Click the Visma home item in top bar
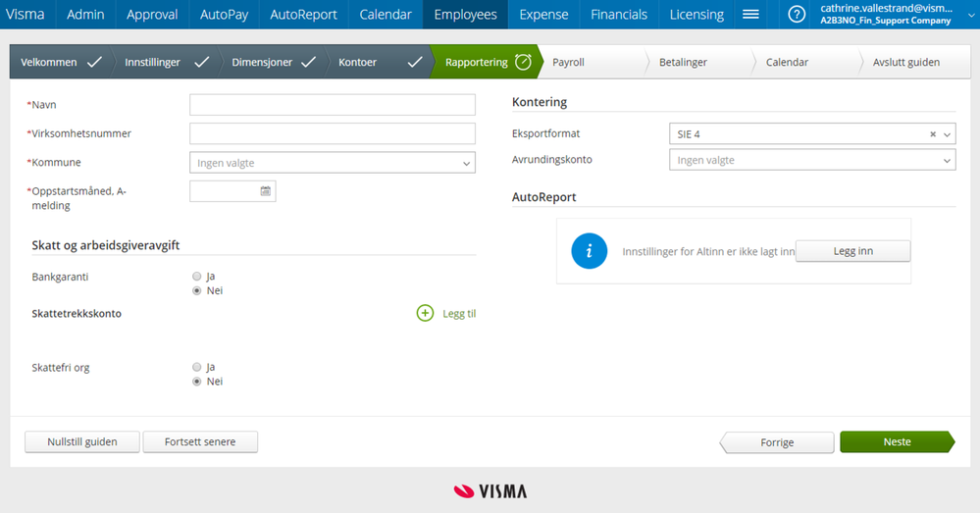 tap(25, 14)
